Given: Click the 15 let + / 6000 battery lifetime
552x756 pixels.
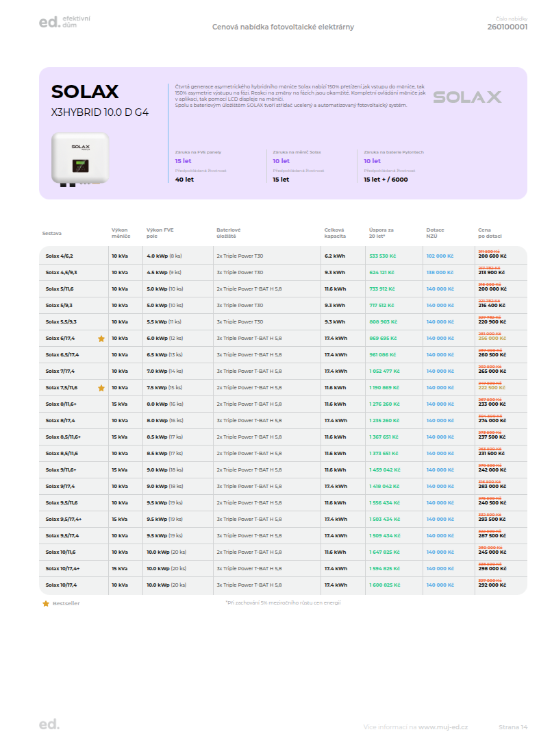Looking at the screenshot, I should tap(386, 180).
